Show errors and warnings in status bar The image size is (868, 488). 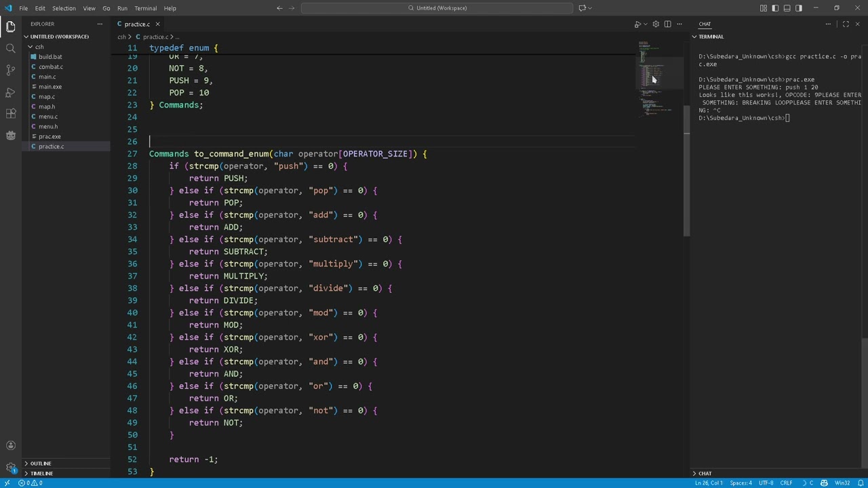[31, 483]
